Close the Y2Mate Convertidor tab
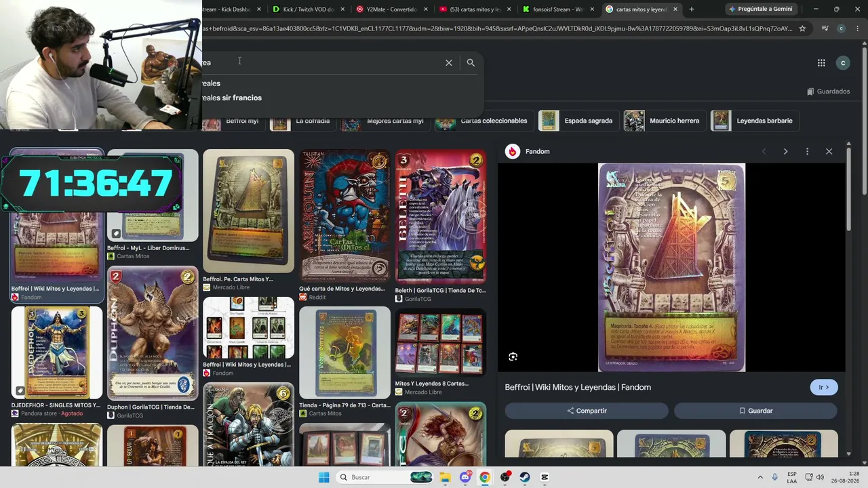This screenshot has height=488, width=868. (x=425, y=9)
